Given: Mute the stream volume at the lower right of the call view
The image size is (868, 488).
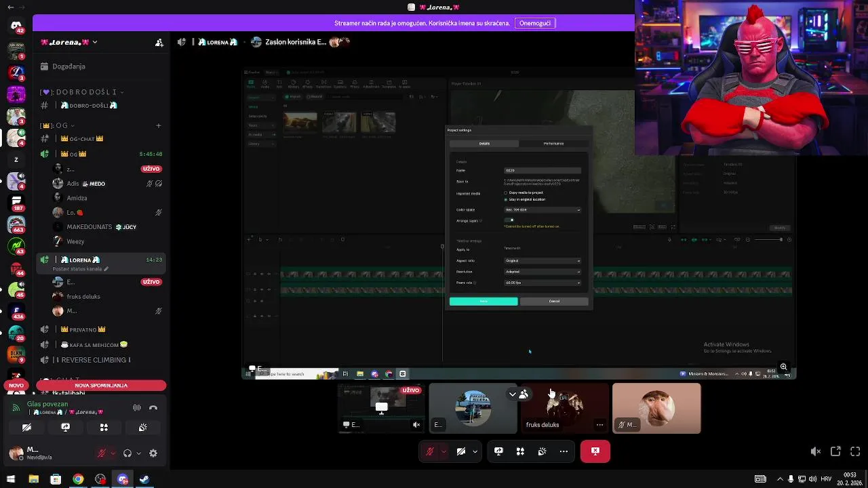Looking at the screenshot, I should coord(816,451).
